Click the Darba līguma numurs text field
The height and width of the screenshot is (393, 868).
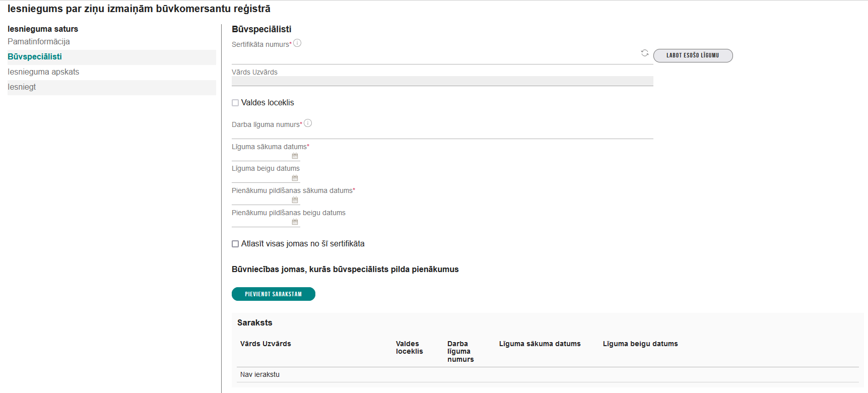[442, 133]
